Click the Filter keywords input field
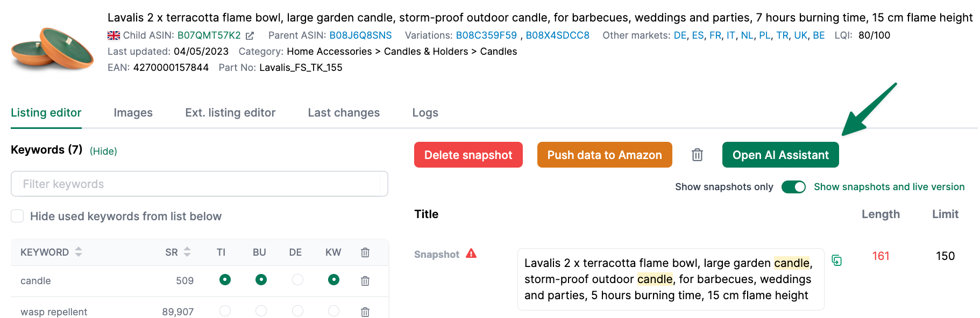980x318 pixels. (200, 184)
